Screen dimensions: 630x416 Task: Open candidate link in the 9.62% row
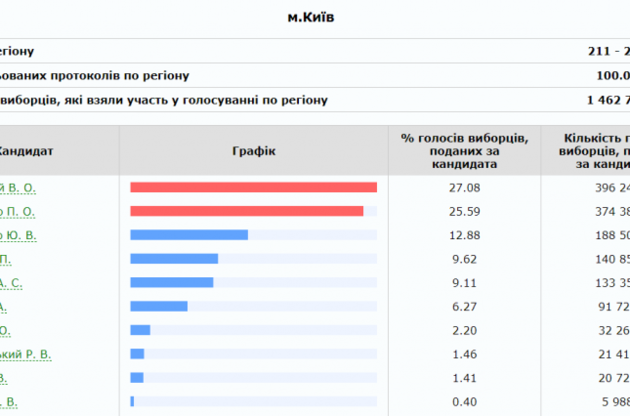6,259
